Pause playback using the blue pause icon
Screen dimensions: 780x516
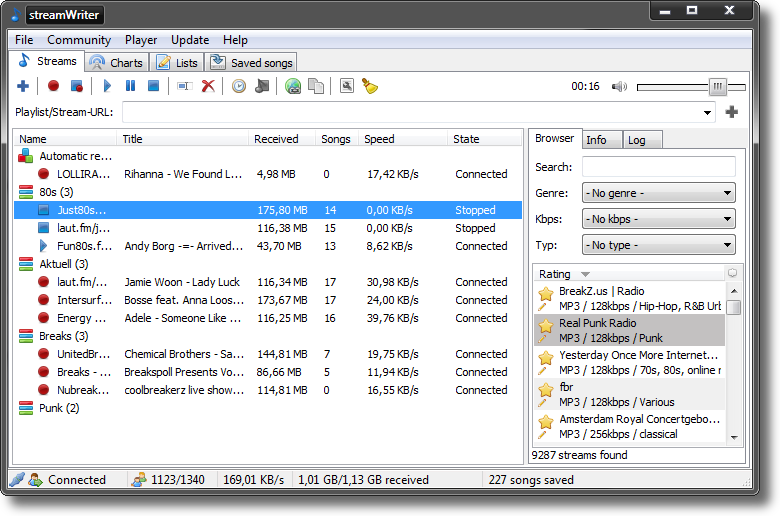(130, 87)
